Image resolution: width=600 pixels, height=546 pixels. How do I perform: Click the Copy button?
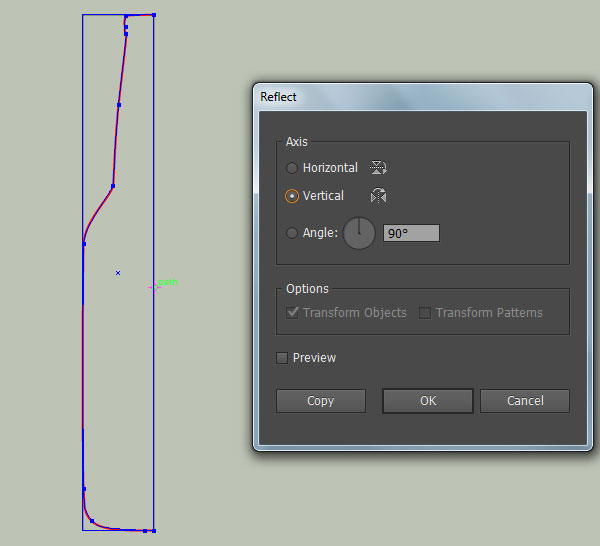point(321,401)
